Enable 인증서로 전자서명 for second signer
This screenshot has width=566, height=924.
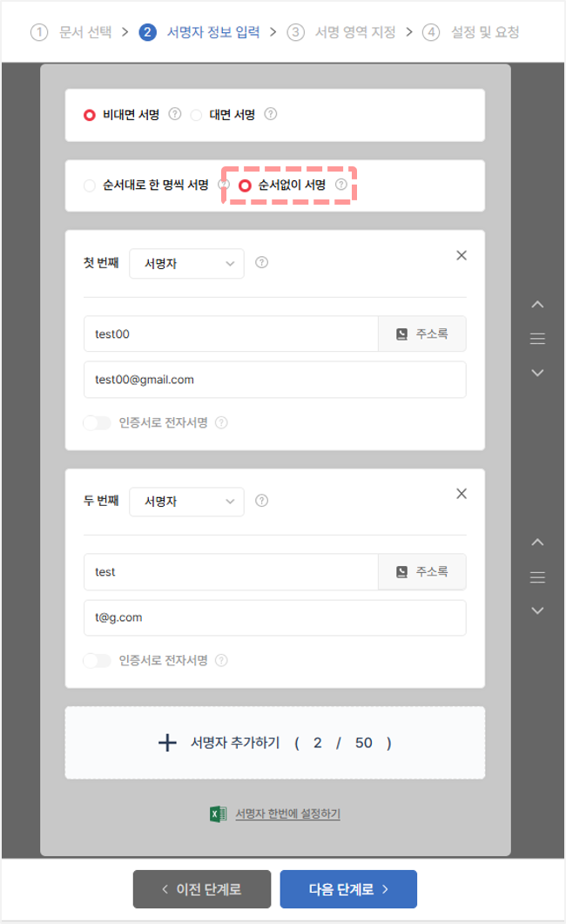click(98, 661)
